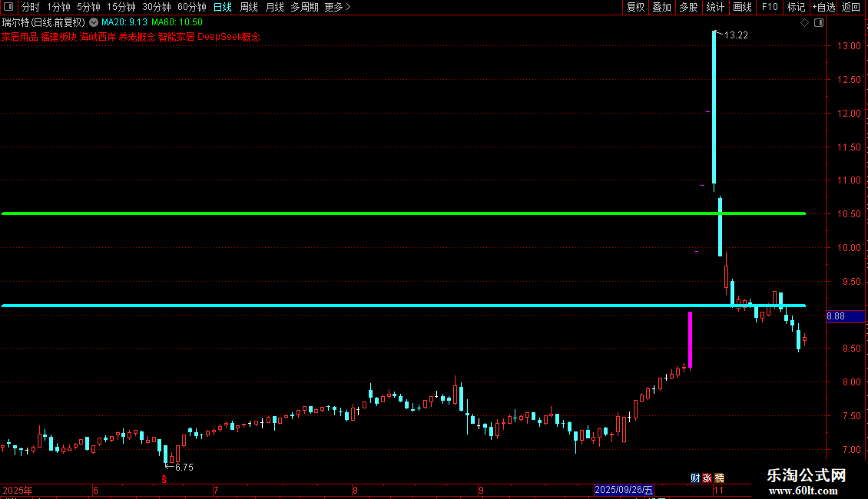This screenshot has width=868, height=499.
Task: Open the 统计 statistics tool
Action: pyautogui.click(x=715, y=7)
